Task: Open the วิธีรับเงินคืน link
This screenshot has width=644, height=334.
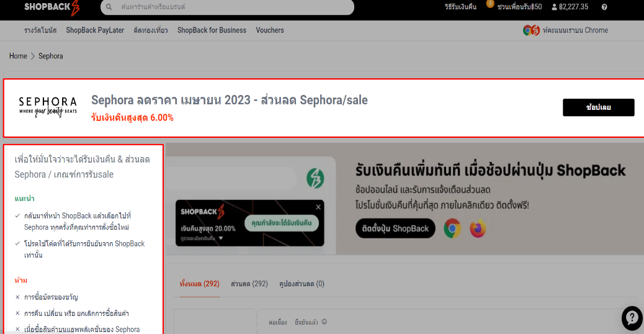Action: (x=460, y=7)
